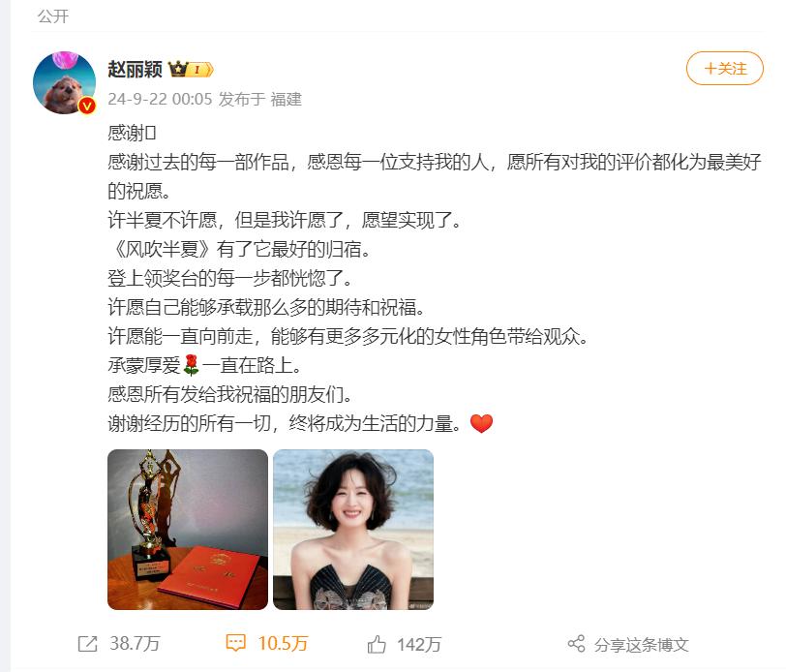Viewport: 786px width, 672px height.
Task: Select the 分享这条博文 share text
Action: (641, 645)
